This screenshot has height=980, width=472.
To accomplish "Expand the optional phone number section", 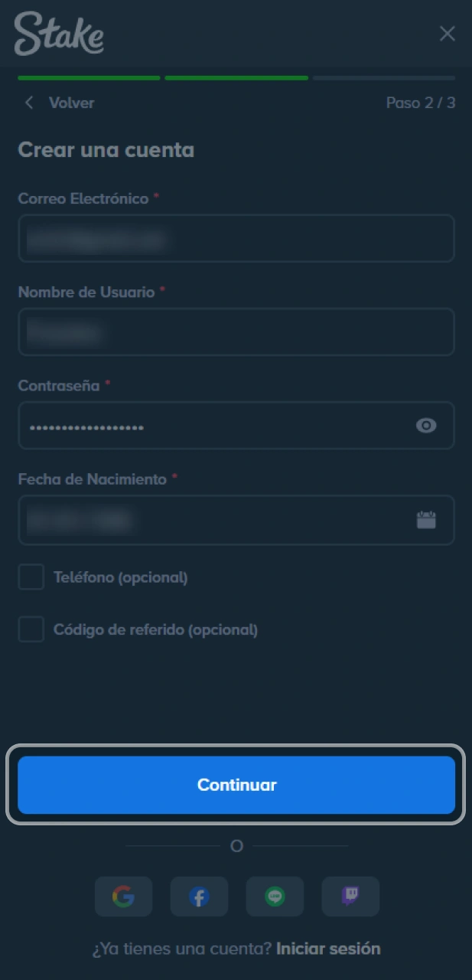I will 31,577.
